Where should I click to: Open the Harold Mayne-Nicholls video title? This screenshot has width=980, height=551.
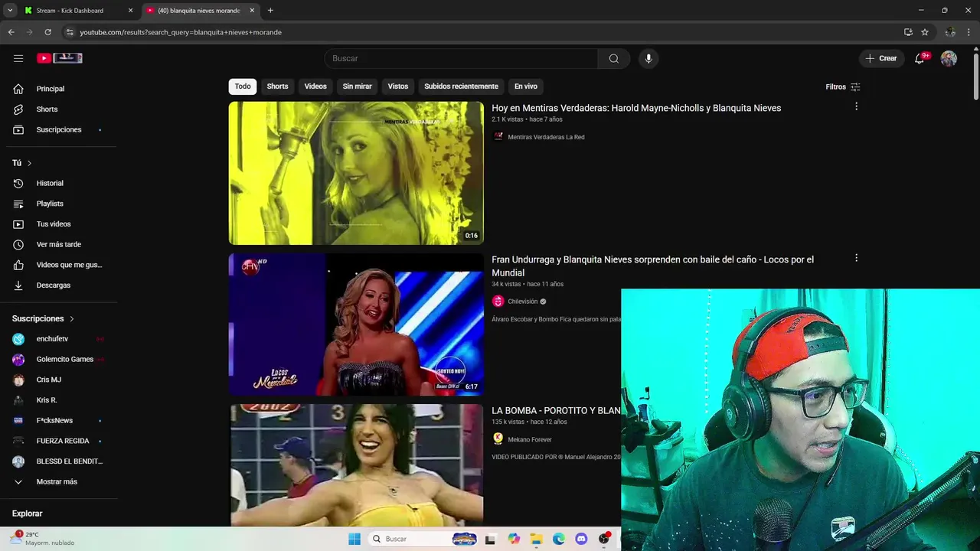[x=636, y=108]
